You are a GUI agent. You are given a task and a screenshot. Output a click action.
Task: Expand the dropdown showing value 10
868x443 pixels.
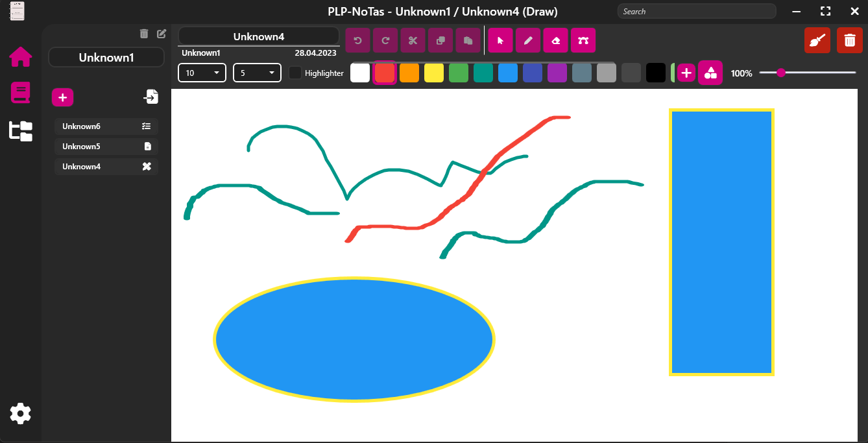point(202,73)
